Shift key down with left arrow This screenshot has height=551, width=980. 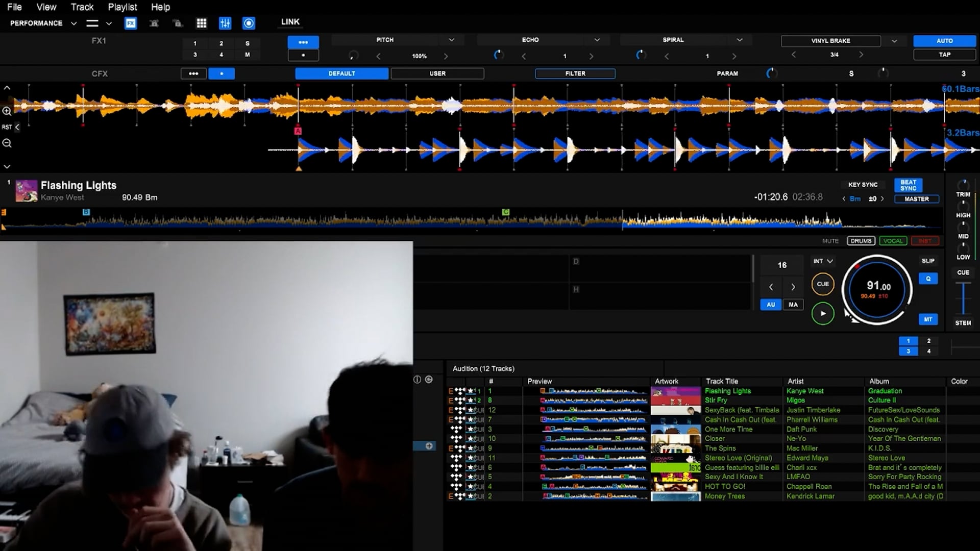[844, 199]
